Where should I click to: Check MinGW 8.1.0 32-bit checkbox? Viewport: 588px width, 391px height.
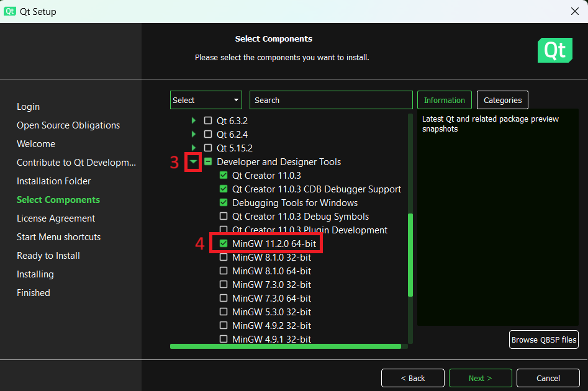(224, 257)
